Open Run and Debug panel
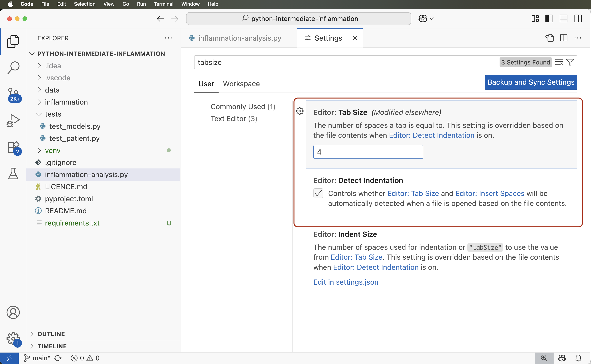The height and width of the screenshot is (364, 591). click(13, 120)
